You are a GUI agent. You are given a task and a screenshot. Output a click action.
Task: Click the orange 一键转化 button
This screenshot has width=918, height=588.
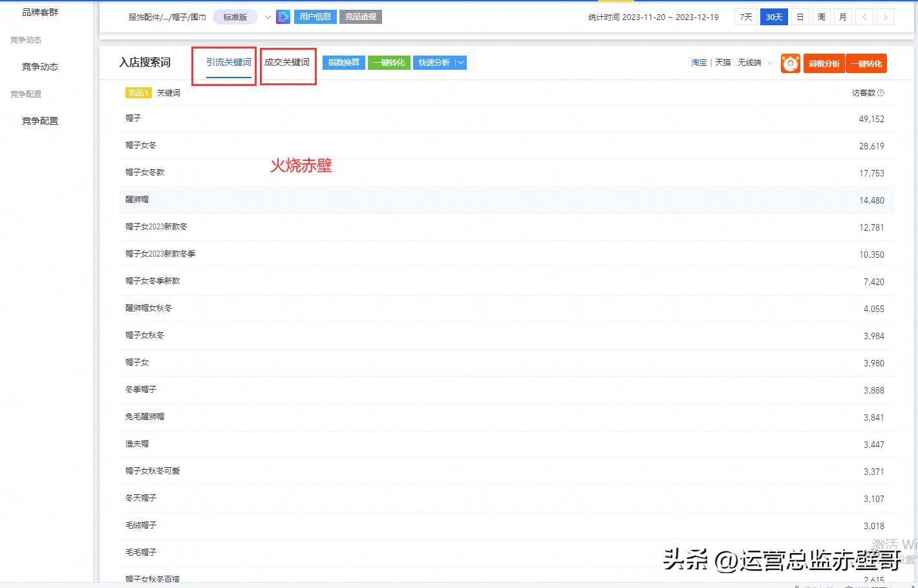pos(866,63)
